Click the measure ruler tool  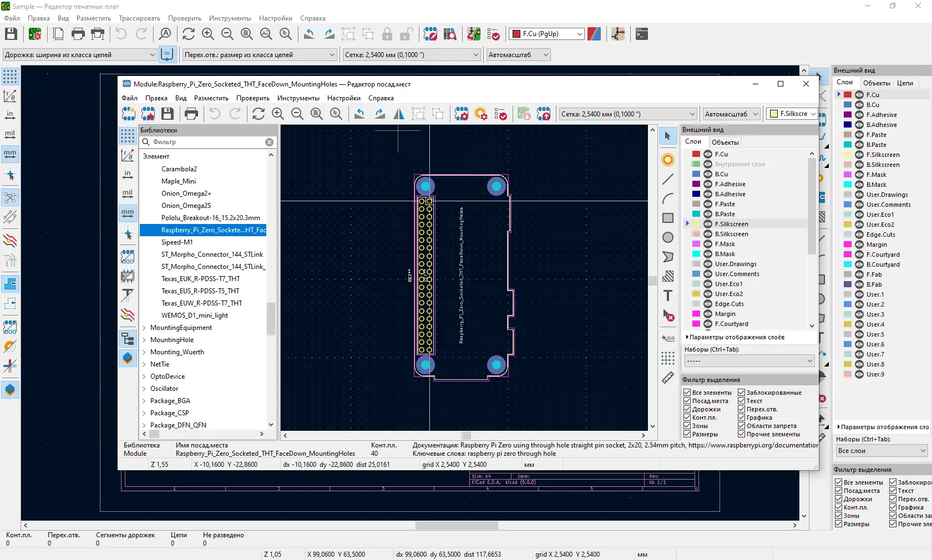668,378
